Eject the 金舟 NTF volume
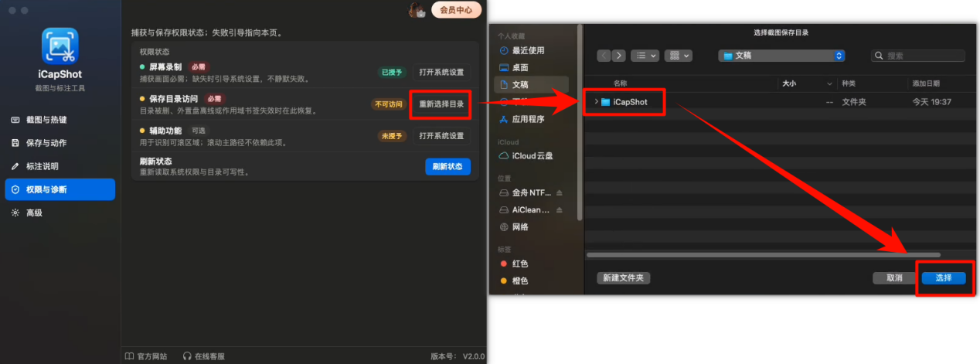 [560, 192]
